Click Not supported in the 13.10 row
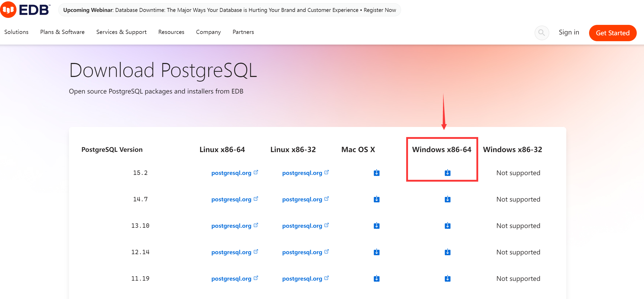644x299 pixels. click(x=518, y=226)
